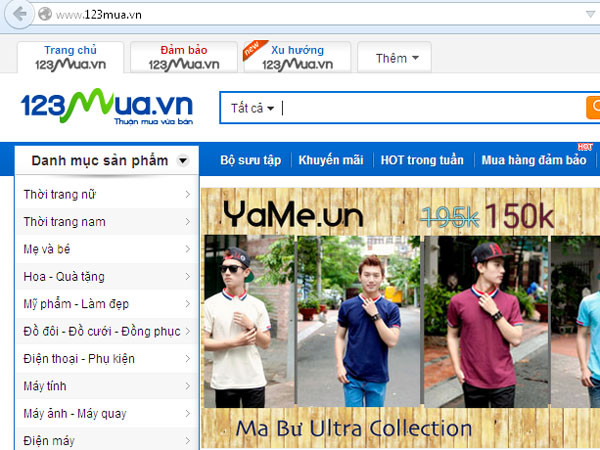Open the address bar history dropdown arrow
600x450 pixels.
(590, 14)
